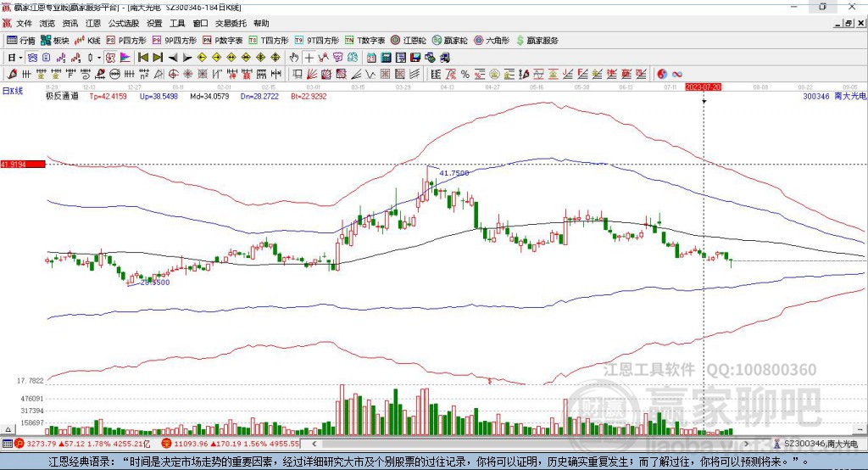The height and width of the screenshot is (470, 868).
Task: Open 赢家服务 with dollar icon
Action: coord(537,41)
